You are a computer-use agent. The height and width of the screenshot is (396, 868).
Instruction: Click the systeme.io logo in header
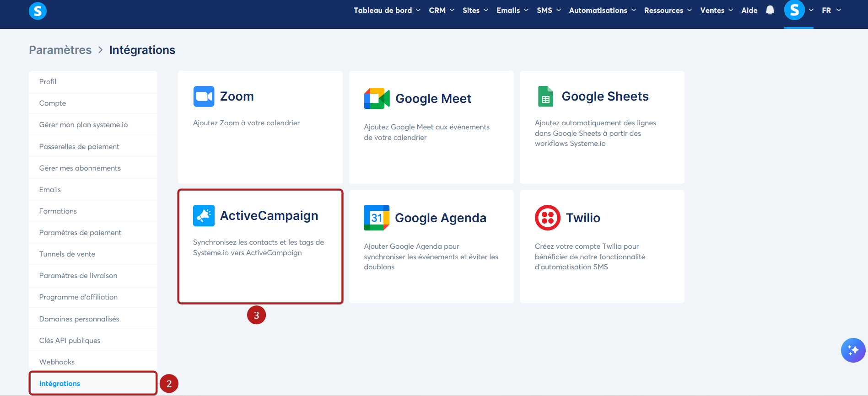pos(38,11)
